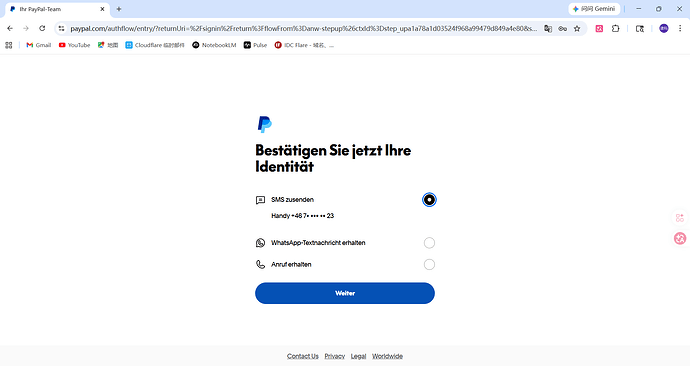Viewport: 690px width, 366px height.
Task: Click the address bar URL
Action: 304,29
